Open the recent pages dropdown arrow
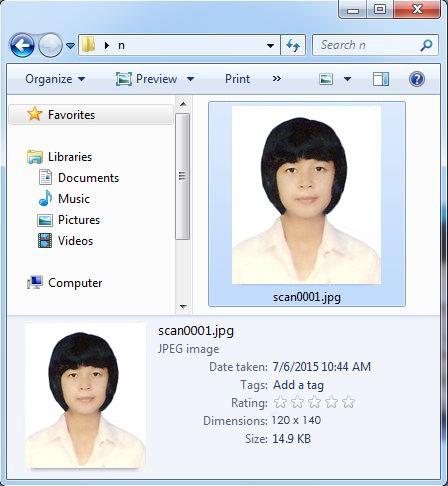 click(x=70, y=45)
